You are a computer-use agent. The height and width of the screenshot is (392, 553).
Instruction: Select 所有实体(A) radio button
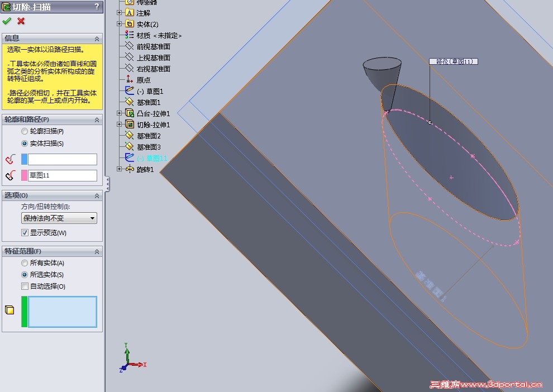(25, 263)
